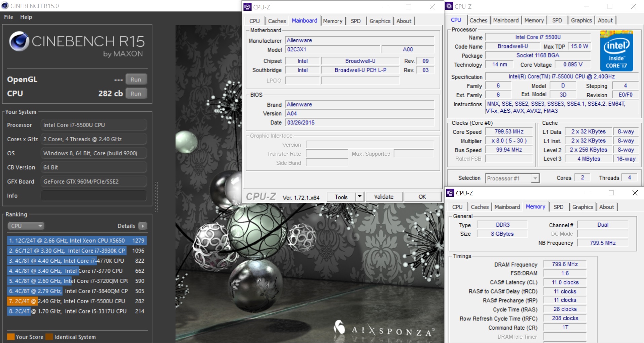The height and width of the screenshot is (343, 644).
Task: Click the Memory Type value DDR3
Action: pos(502,225)
